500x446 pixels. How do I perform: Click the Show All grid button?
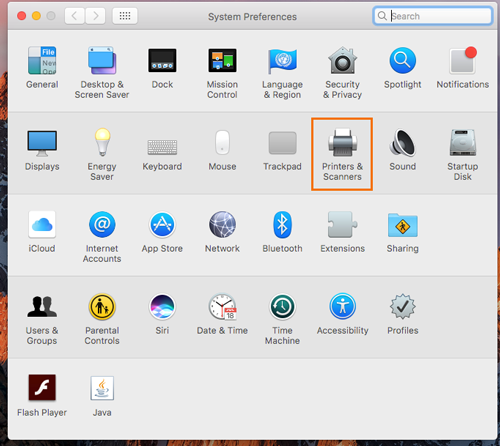(x=125, y=16)
